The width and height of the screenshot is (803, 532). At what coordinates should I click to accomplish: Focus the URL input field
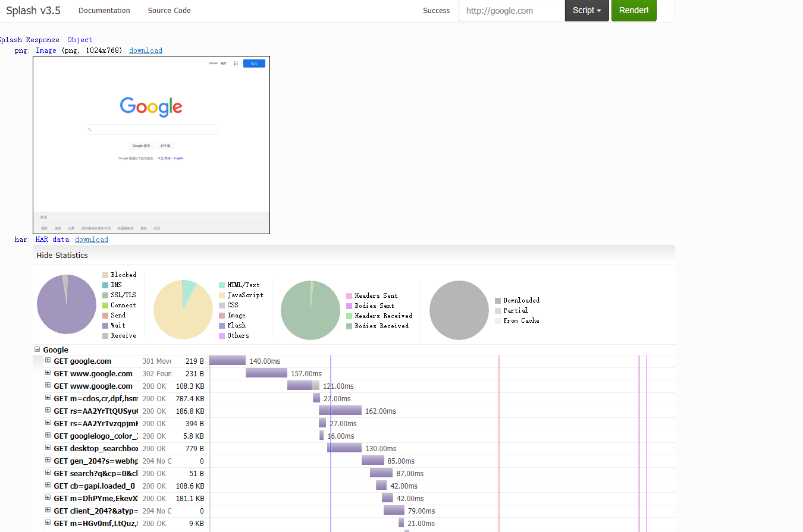click(x=512, y=11)
